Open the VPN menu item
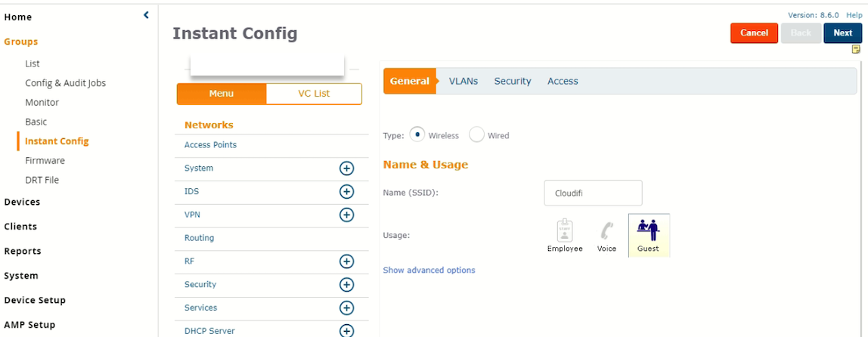Image resolution: width=868 pixels, height=337 pixels. pyautogui.click(x=192, y=215)
